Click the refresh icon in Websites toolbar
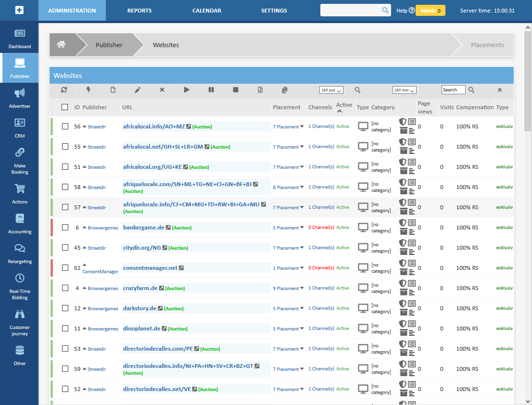The image size is (532, 405). [64, 90]
